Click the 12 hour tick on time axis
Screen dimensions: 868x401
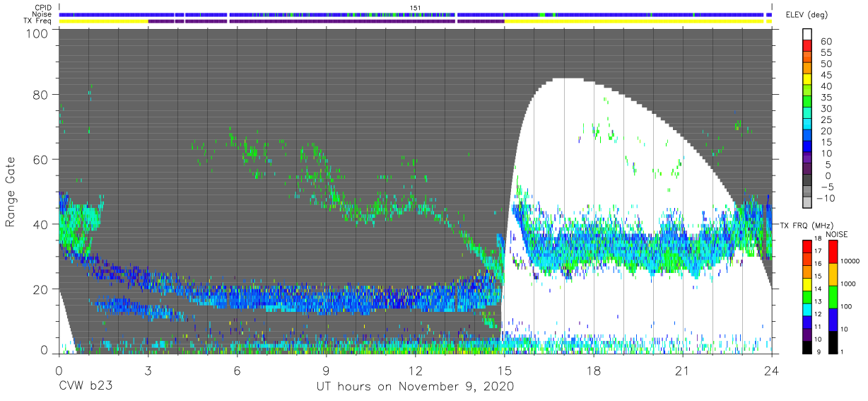click(x=415, y=370)
